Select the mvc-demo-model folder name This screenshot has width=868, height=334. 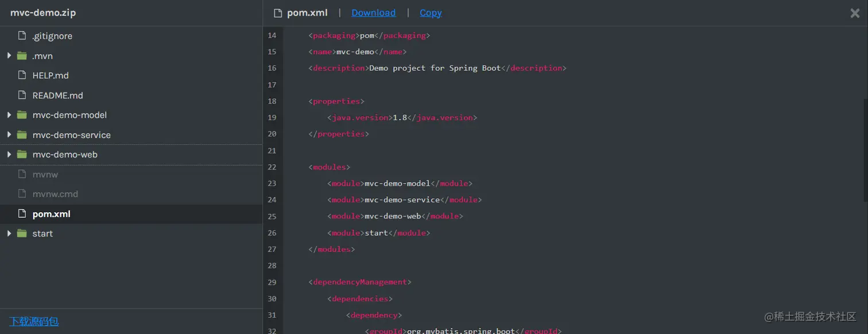tap(69, 115)
